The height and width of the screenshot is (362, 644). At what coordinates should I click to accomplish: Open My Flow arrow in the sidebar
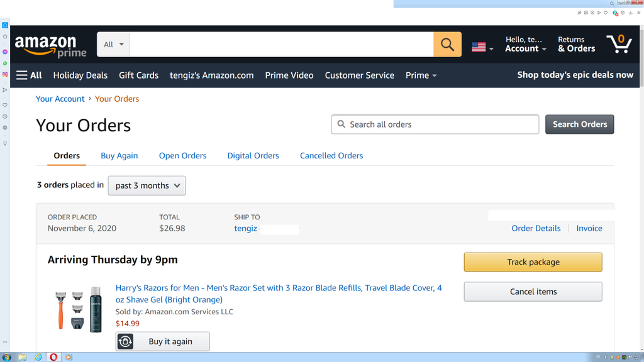pyautogui.click(x=5, y=90)
